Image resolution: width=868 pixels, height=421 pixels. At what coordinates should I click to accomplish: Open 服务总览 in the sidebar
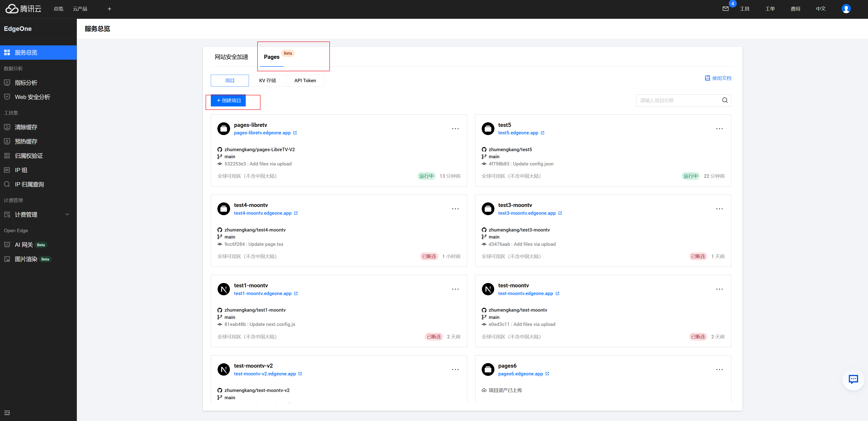[38, 53]
